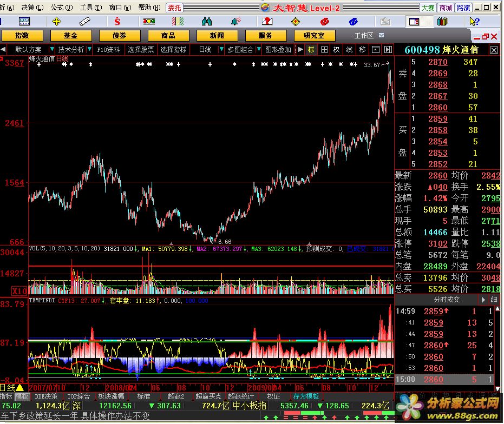This screenshot has width=504, height=424.
Task: Toggle the 权 rights adjustment button
Action: [336, 49]
